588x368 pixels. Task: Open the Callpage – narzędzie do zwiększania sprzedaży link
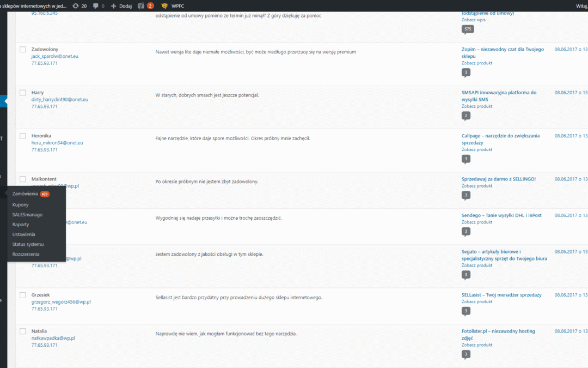point(501,139)
